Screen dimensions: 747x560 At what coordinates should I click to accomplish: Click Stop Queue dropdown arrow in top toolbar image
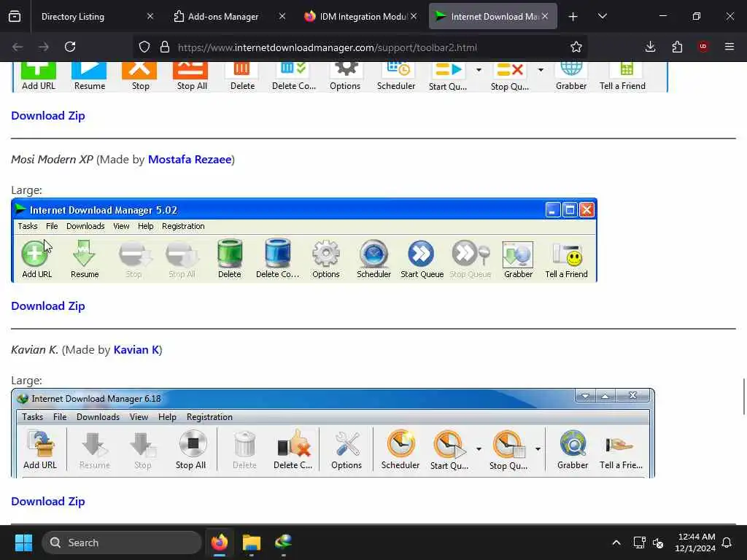pos(541,70)
